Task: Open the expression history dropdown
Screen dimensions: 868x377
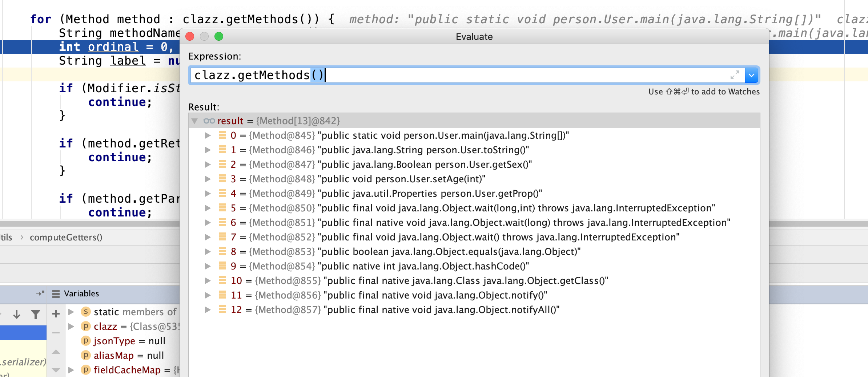Action: click(751, 76)
